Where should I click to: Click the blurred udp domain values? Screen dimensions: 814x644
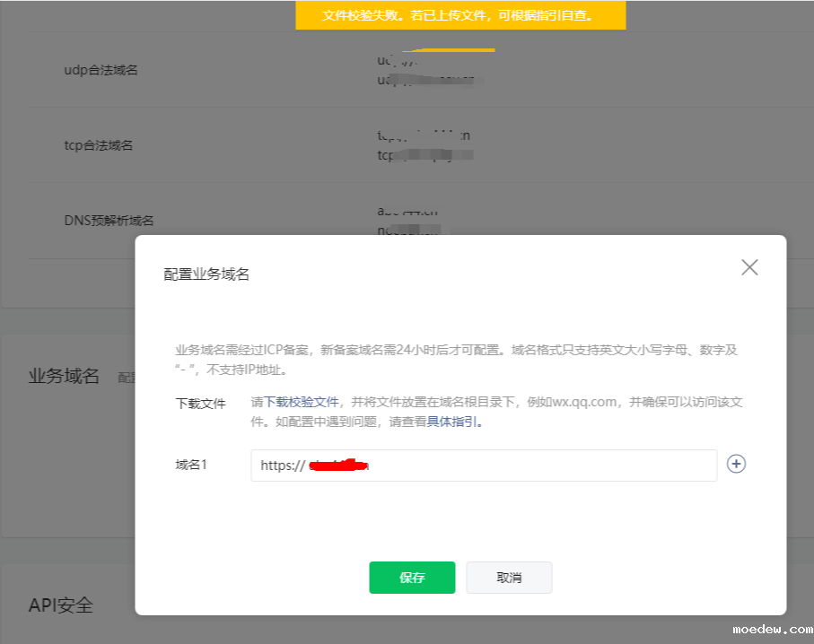(425, 71)
